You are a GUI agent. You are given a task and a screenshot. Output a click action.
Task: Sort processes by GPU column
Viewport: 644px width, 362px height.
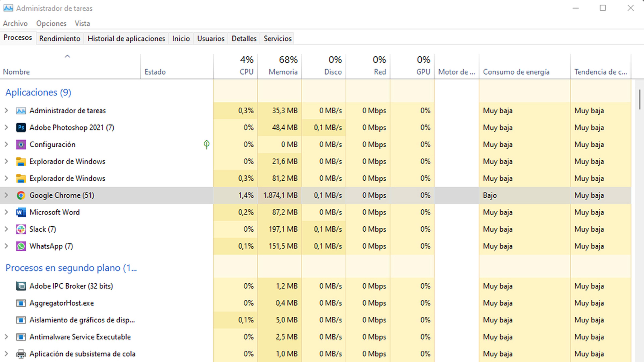pyautogui.click(x=412, y=66)
